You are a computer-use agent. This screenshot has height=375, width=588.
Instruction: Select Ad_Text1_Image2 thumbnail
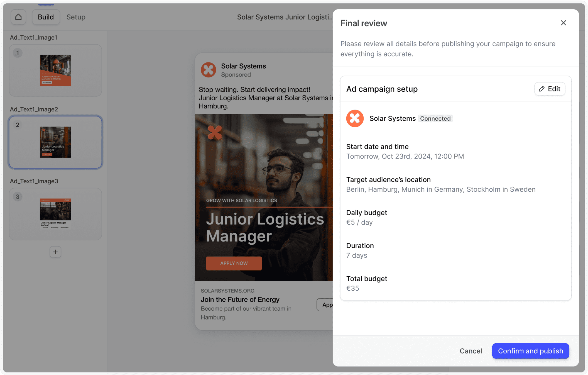pos(55,142)
